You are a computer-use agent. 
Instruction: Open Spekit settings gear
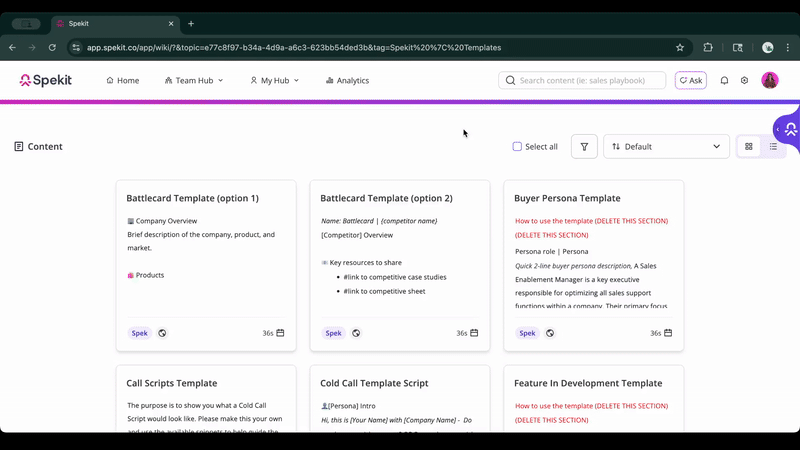point(744,80)
